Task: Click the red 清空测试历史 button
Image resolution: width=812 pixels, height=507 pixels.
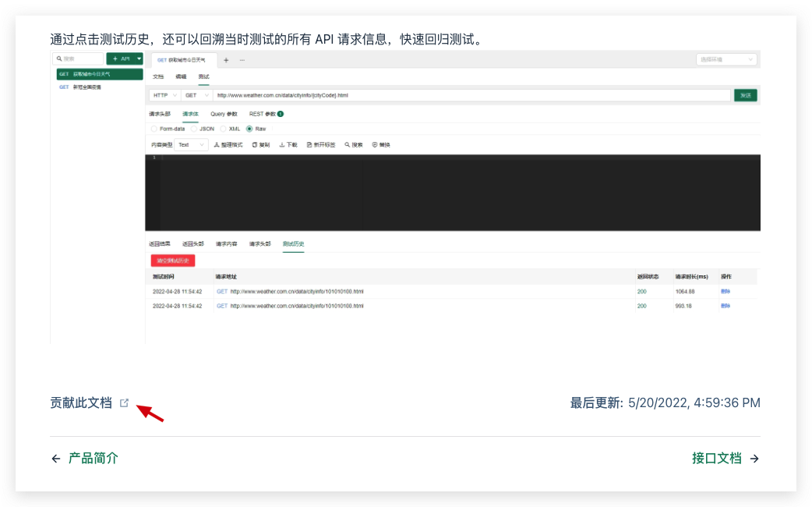Action: click(171, 261)
